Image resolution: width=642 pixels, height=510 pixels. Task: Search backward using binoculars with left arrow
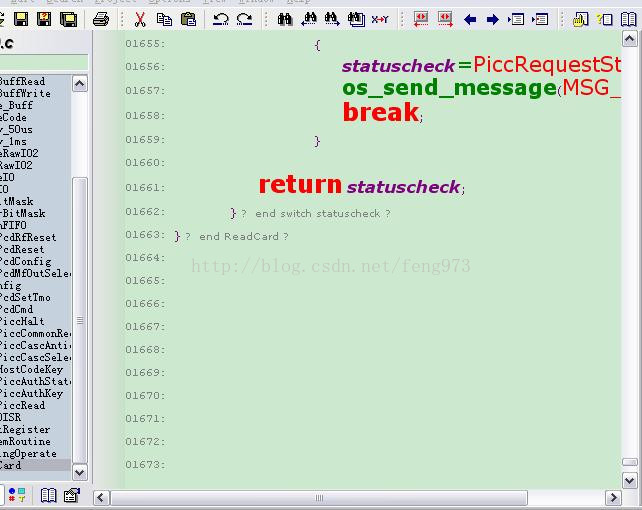[x=309, y=19]
